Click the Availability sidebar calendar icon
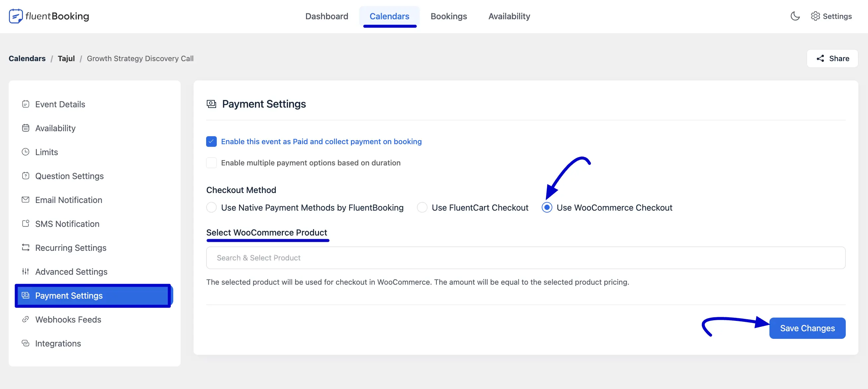The height and width of the screenshot is (389, 868). click(x=26, y=128)
